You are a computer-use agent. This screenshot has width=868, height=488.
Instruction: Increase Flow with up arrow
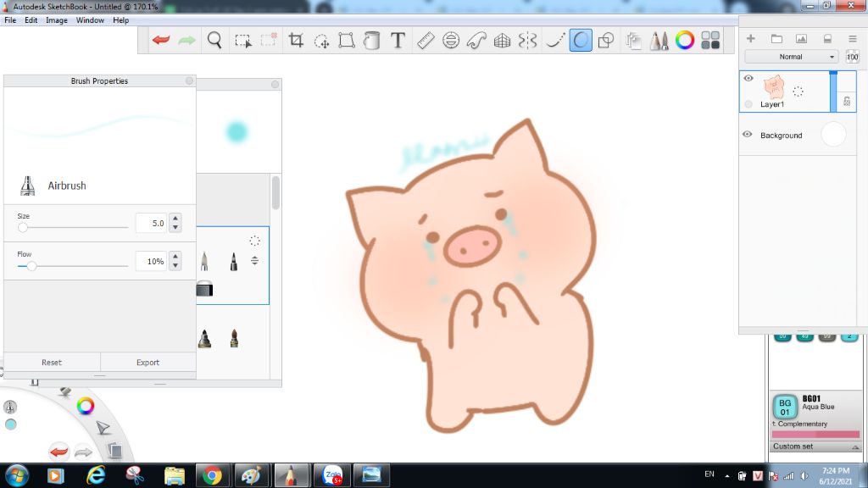pos(175,257)
